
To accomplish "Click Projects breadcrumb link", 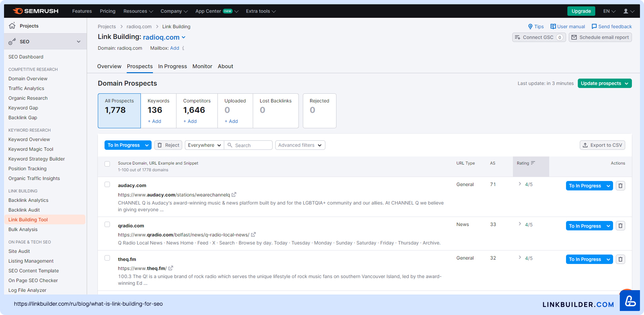I will point(107,27).
